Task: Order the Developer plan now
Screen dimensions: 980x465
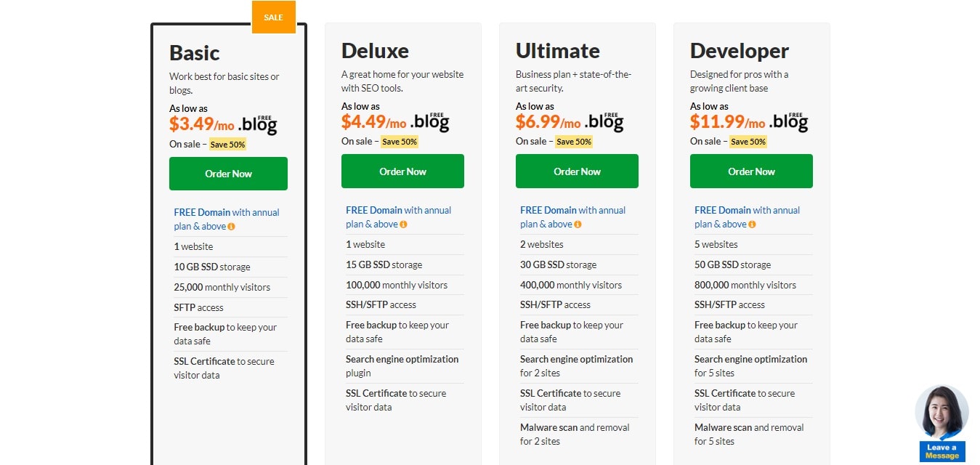Action: pyautogui.click(x=751, y=171)
